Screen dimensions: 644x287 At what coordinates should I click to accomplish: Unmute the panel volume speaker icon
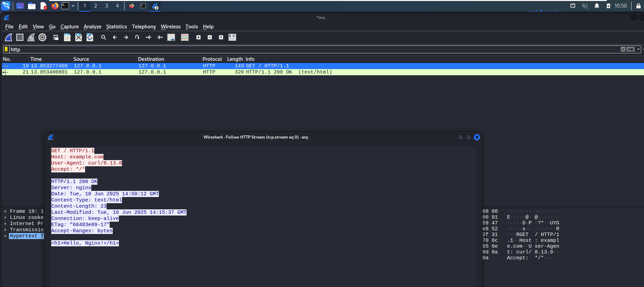pyautogui.click(x=585, y=6)
